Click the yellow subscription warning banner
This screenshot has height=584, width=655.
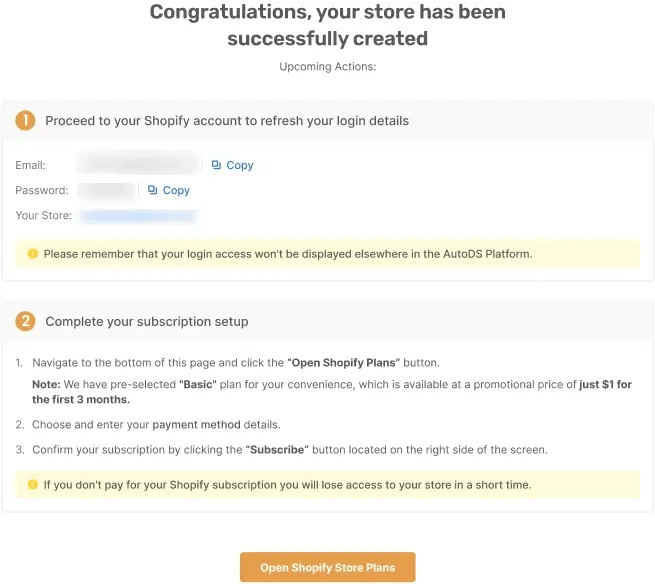click(328, 485)
